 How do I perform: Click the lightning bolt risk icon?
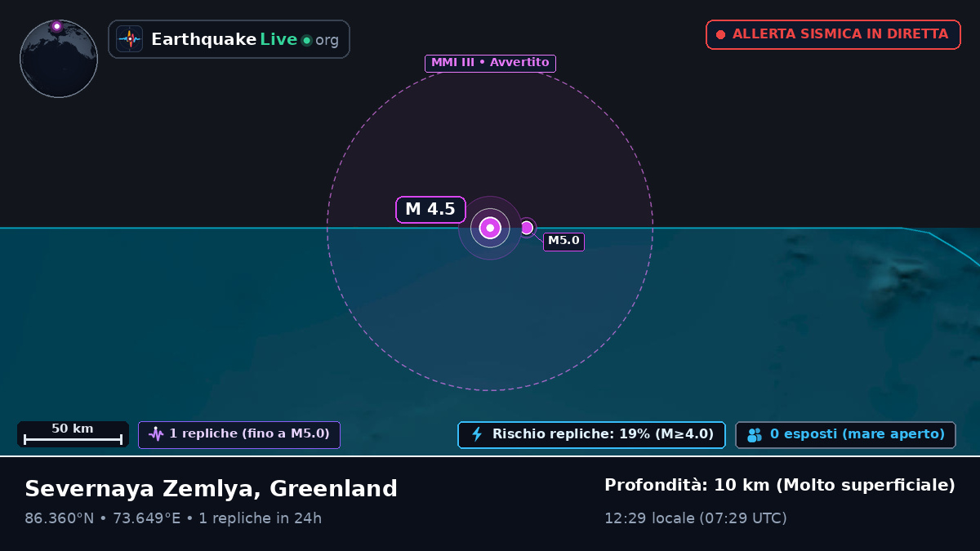coord(477,434)
